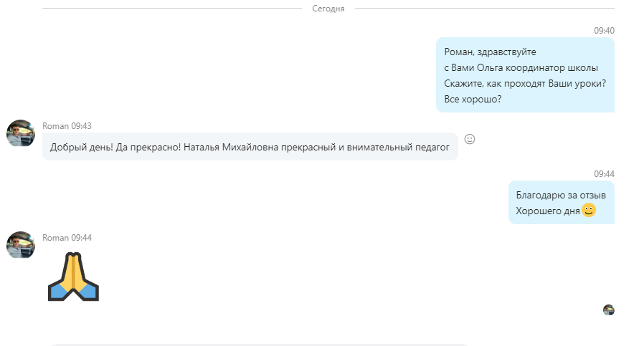Click the small read-receipt avatar at bottom right
The width and height of the screenshot is (644, 346).
(608, 310)
